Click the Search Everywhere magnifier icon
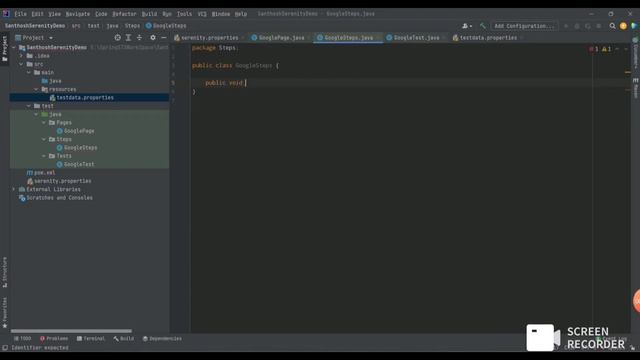The image size is (640, 360). [612, 26]
